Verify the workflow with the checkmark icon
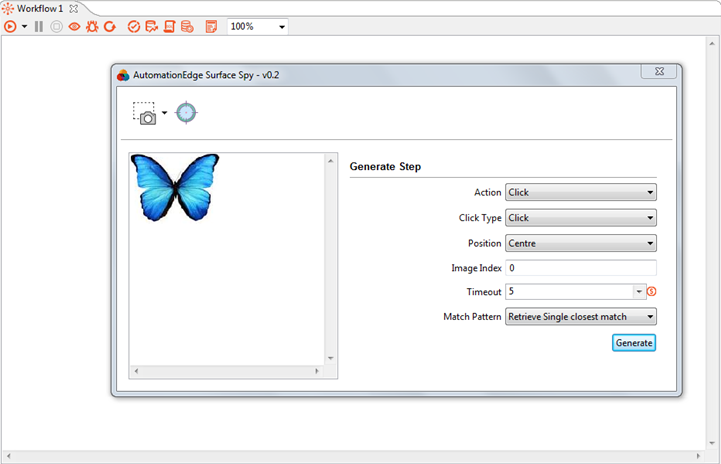Viewport: 721px width, 464px height. point(134,27)
